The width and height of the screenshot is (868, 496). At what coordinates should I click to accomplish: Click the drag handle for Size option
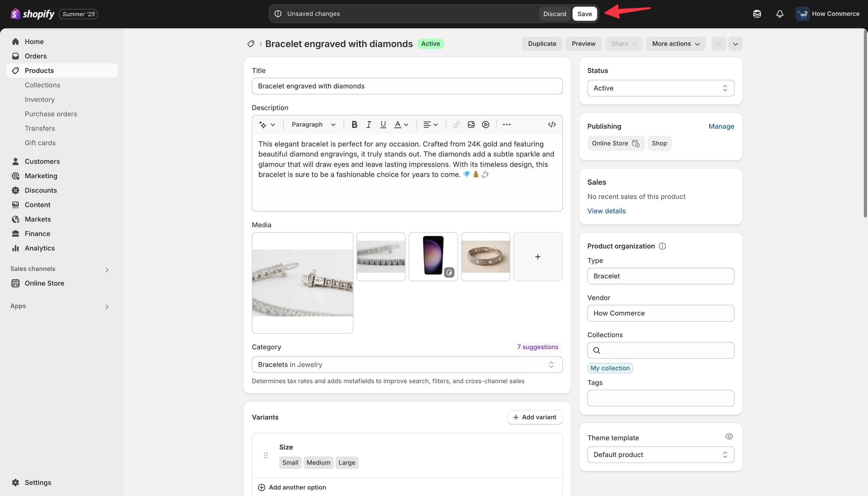pos(266,455)
